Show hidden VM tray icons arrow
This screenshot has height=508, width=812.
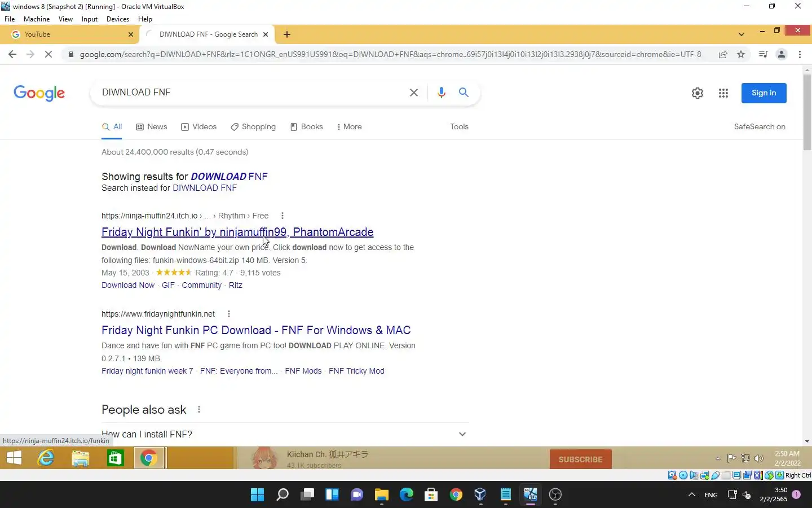[718, 458]
